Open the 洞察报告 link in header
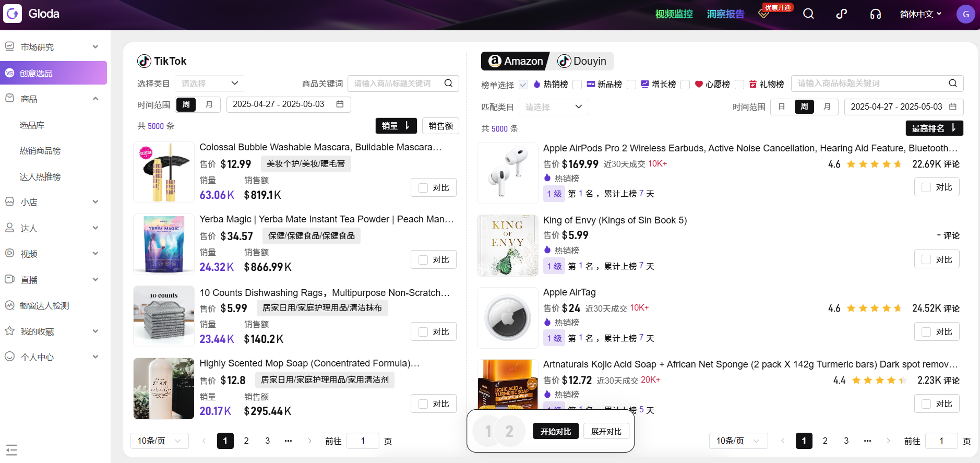 pos(725,14)
